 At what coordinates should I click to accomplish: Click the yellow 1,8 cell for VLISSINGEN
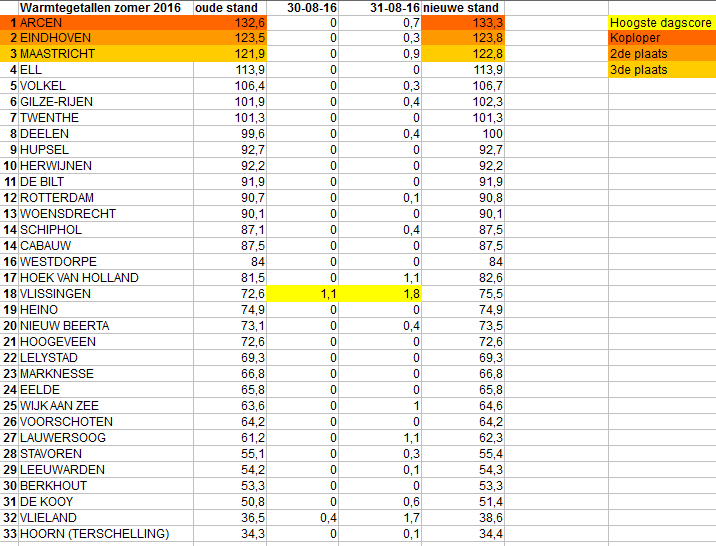click(381, 294)
